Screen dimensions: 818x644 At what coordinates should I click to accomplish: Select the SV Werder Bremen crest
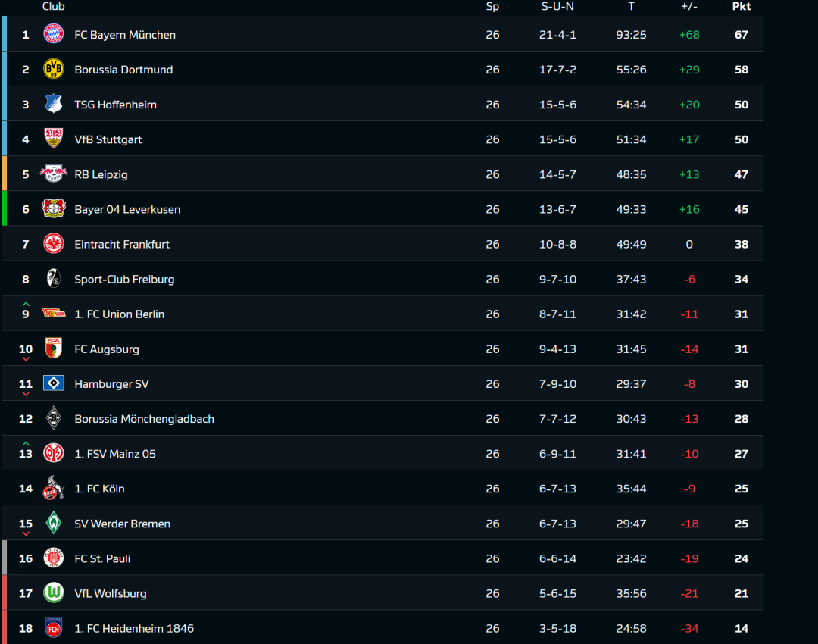point(54,523)
